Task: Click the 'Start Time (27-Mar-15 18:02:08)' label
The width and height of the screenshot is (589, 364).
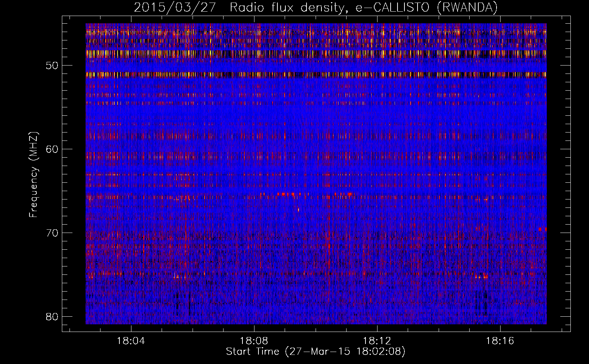Action: [316, 352]
